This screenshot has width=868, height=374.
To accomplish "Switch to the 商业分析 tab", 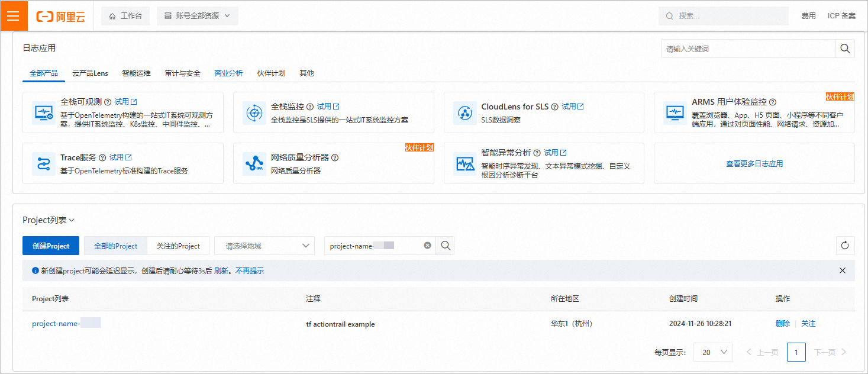I will tap(228, 73).
